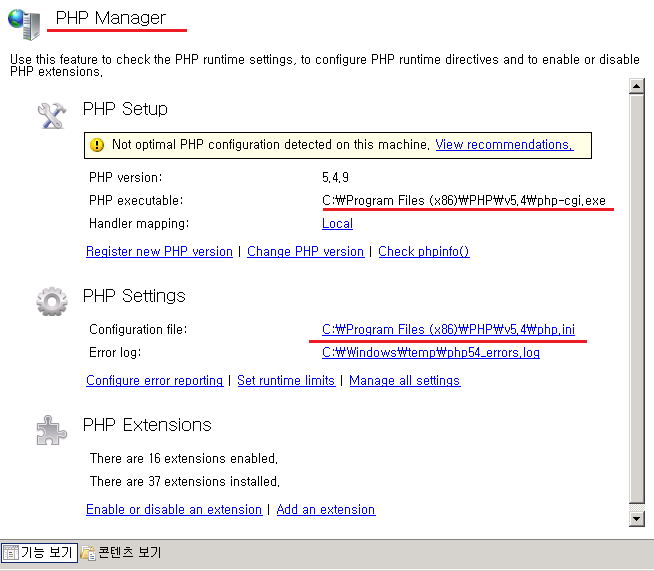Click the 기능 보기 tab icon
This screenshot has height=571, width=654.
(10, 553)
